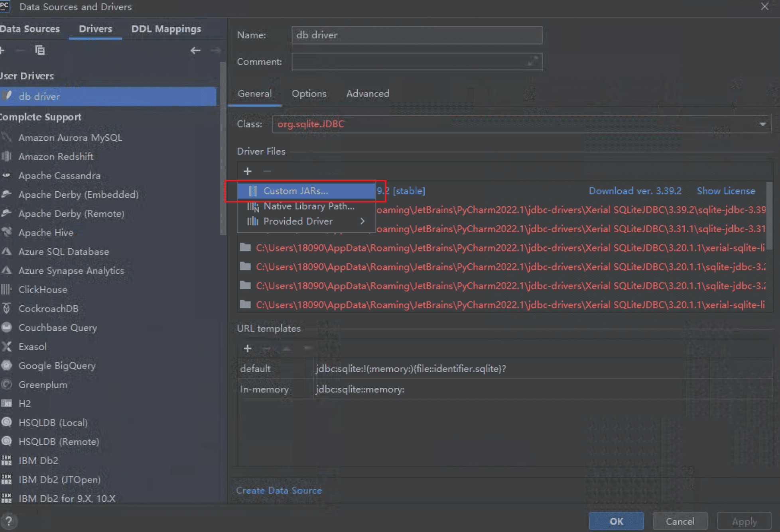Click the Amazon Aurora MySQL driver icon
Viewport: 780px width, 532px height.
point(6,137)
